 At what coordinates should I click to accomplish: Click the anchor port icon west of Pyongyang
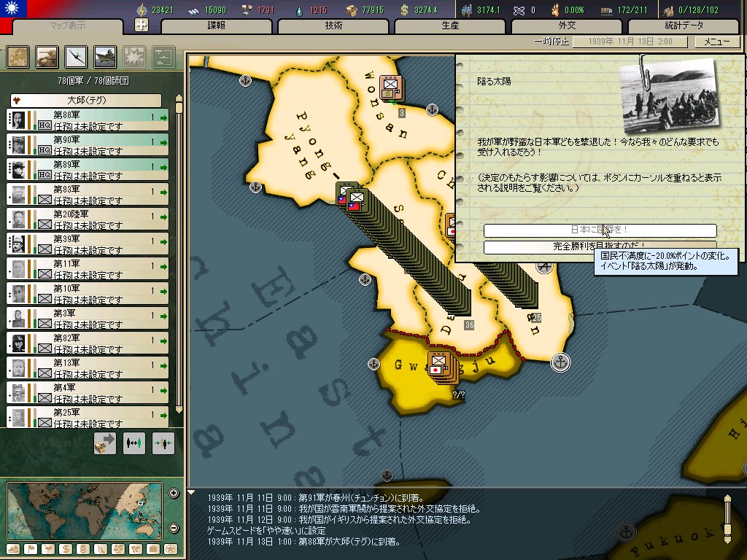(256, 187)
